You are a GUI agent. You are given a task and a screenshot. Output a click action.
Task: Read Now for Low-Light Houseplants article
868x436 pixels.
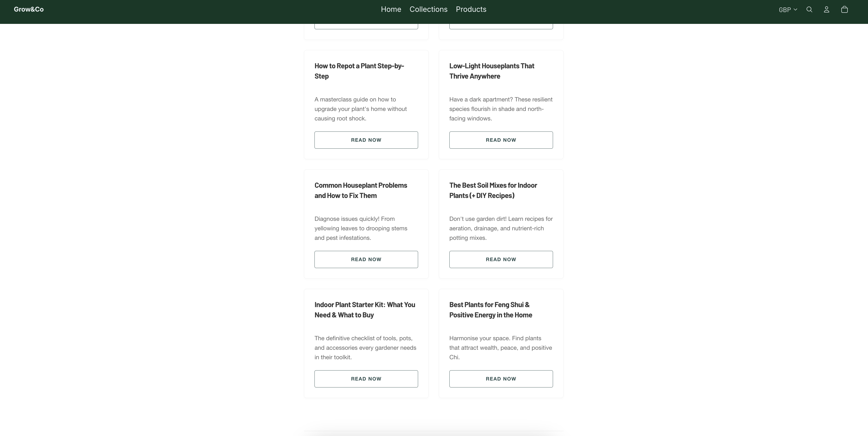click(x=501, y=140)
